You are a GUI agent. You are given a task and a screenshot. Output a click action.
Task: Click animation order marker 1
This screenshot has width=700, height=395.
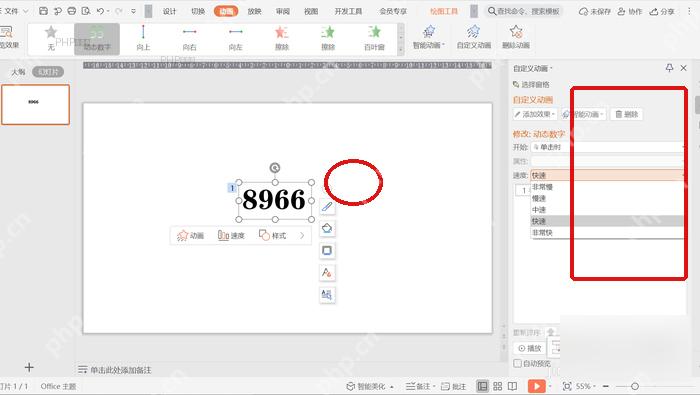(x=232, y=188)
